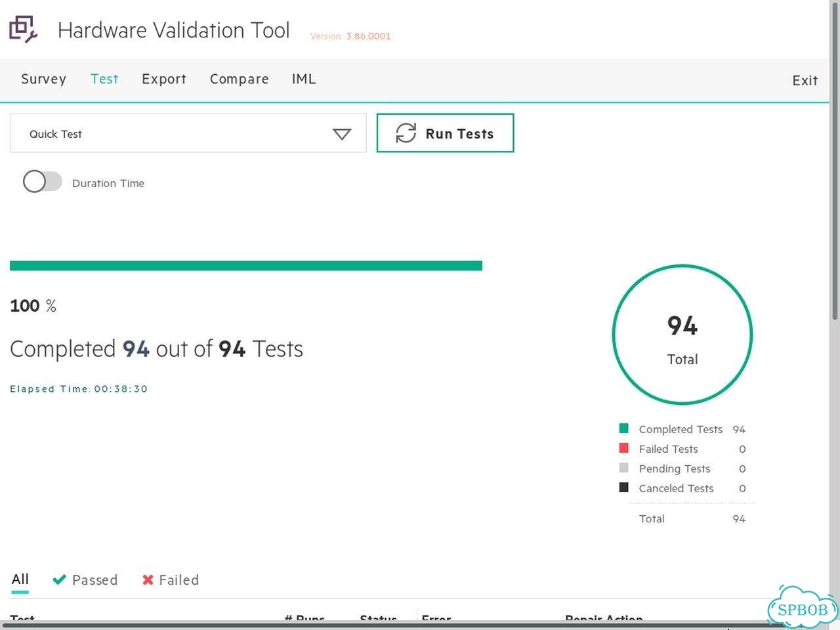The image size is (840, 630).
Task: Select the All results filter tab
Action: tap(20, 579)
